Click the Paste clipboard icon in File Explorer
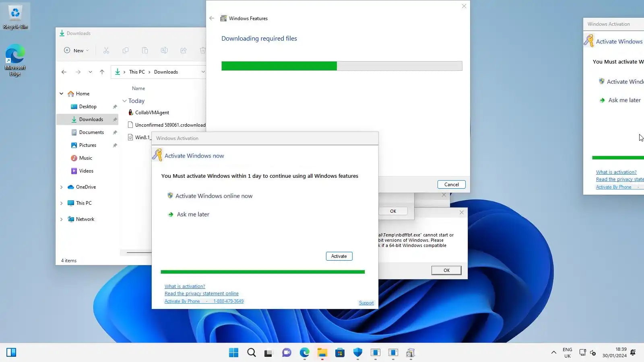The height and width of the screenshot is (362, 644). point(145,50)
